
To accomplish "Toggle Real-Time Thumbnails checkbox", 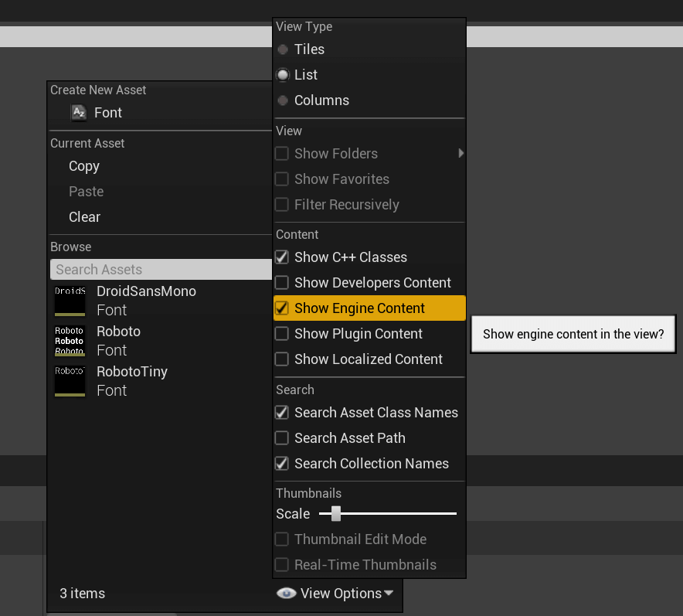I will 282,564.
